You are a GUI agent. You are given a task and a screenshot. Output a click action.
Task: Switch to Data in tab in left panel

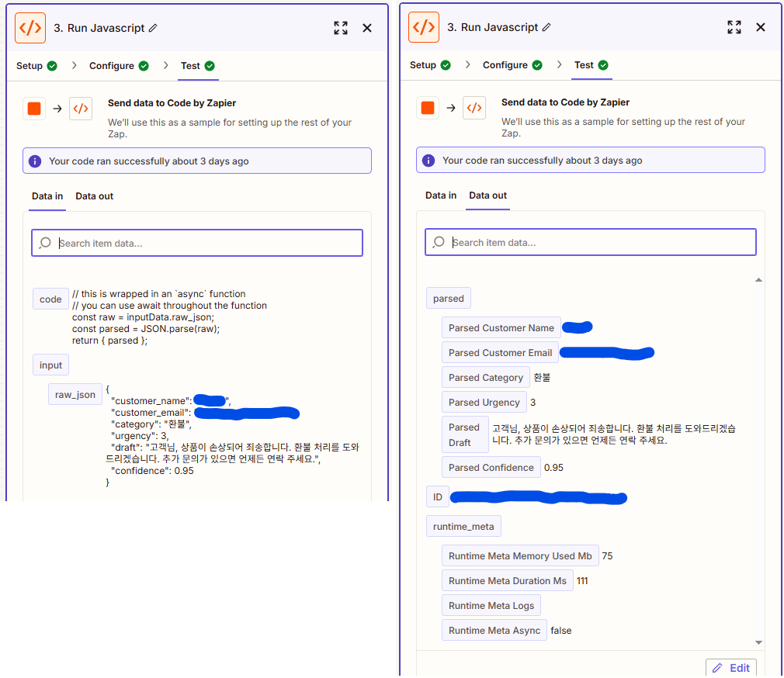[47, 196]
